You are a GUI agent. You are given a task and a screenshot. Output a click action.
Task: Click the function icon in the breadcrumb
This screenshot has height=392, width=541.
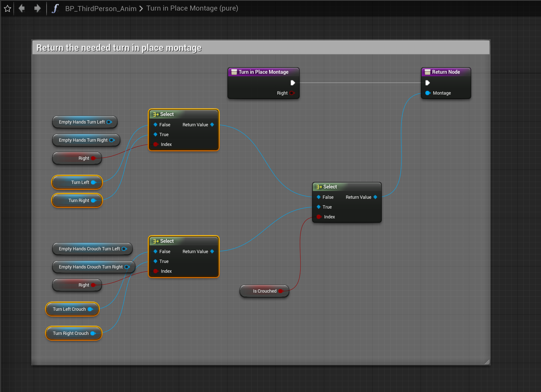[x=55, y=8]
